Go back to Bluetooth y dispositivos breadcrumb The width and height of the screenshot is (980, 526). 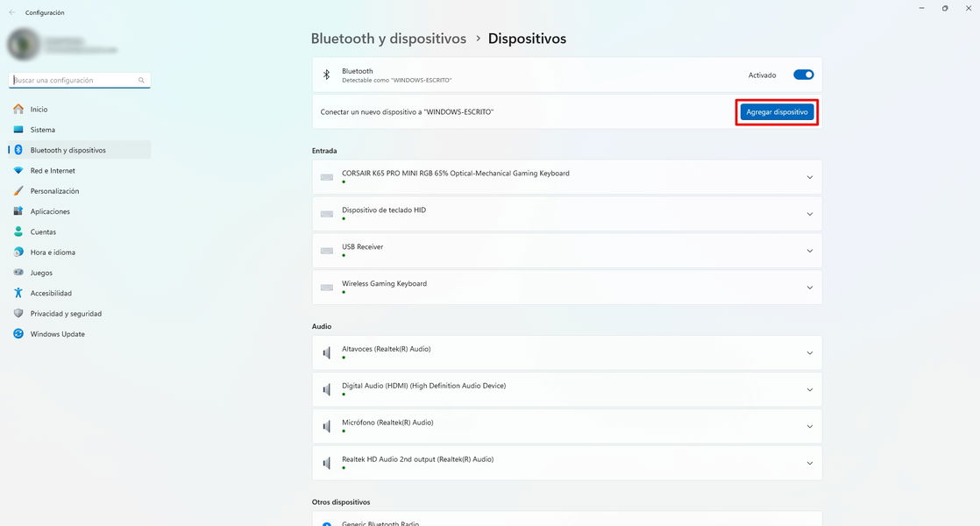(388, 39)
